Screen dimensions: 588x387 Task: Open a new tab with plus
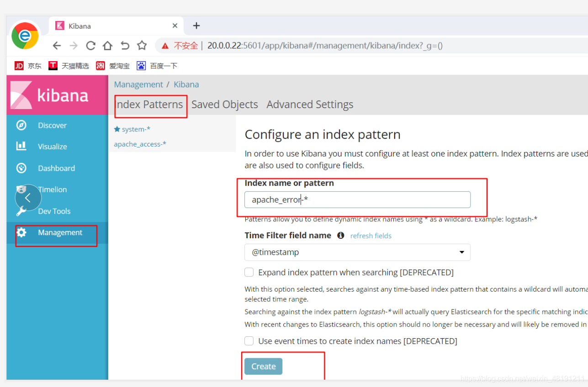click(x=196, y=26)
